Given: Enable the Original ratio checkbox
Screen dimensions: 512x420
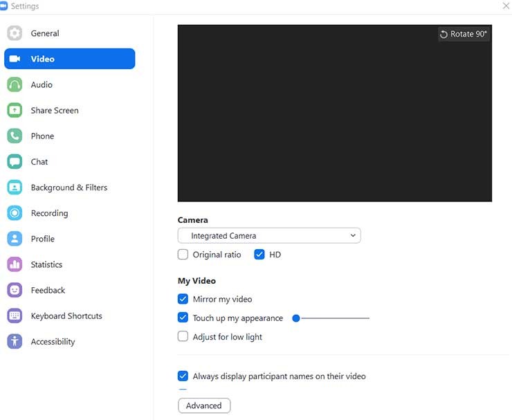Looking at the screenshot, I should (x=183, y=255).
